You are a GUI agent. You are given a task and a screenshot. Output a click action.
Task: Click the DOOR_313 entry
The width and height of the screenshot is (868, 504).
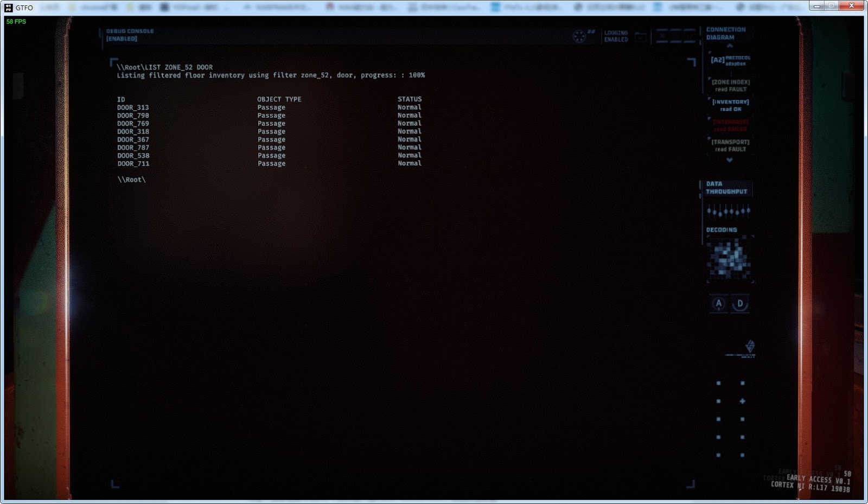pyautogui.click(x=133, y=107)
